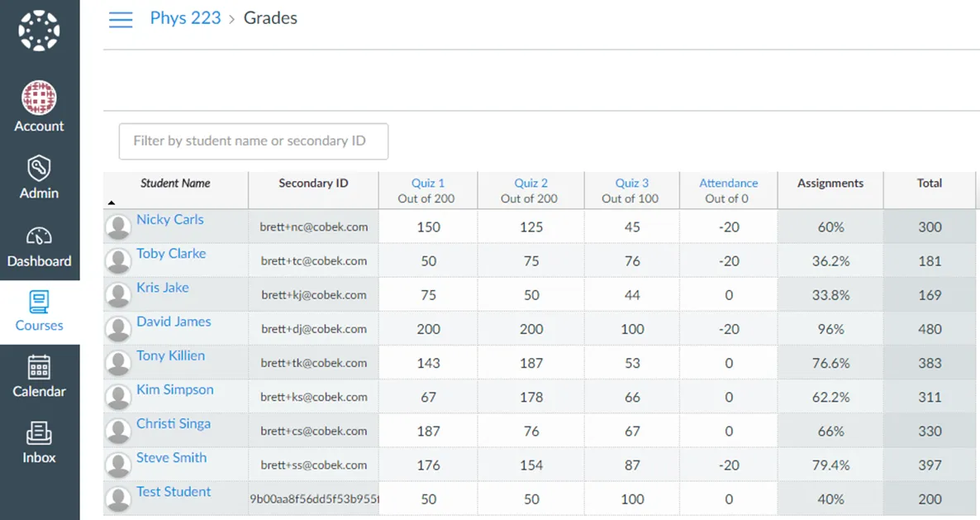The height and width of the screenshot is (520, 980).
Task: Open Christi Singa student link
Action: coord(174,423)
